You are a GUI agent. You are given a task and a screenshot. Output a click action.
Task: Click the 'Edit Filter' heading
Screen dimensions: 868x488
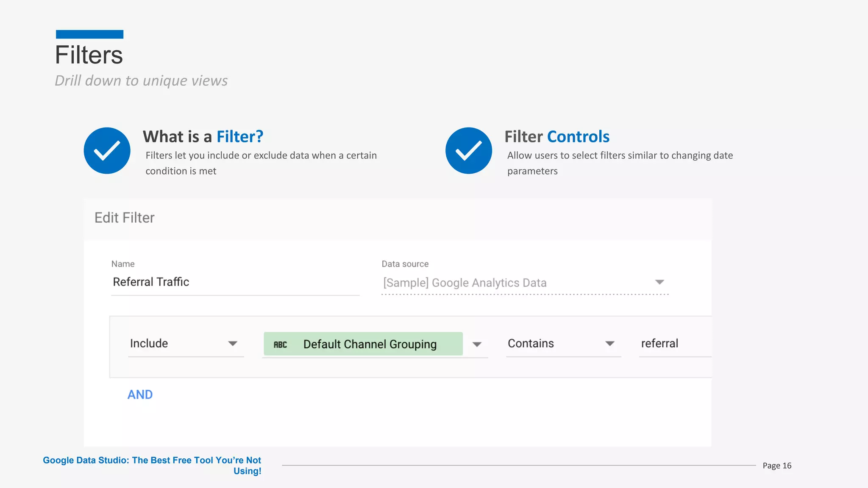[x=125, y=218]
